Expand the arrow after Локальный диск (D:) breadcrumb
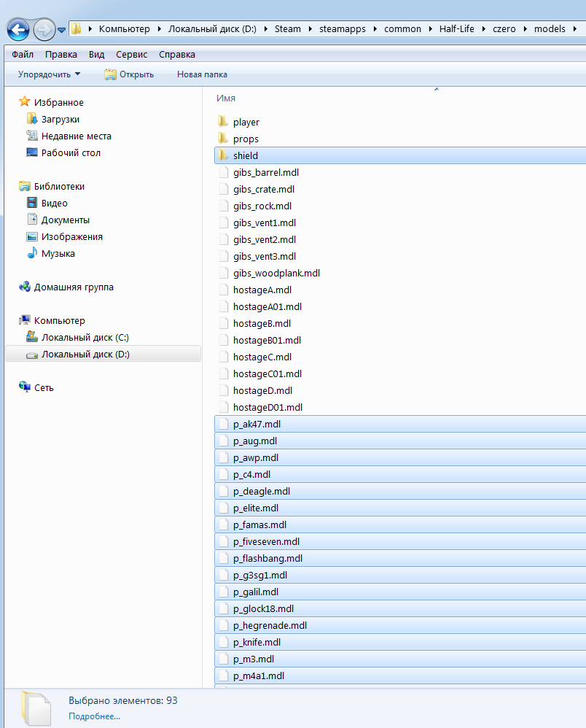 [x=266, y=28]
